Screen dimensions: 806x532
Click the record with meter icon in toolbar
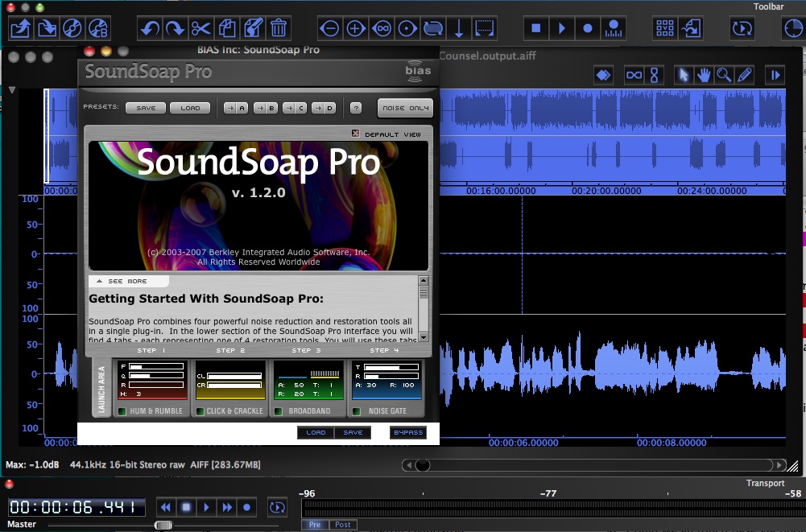pyautogui.click(x=614, y=28)
